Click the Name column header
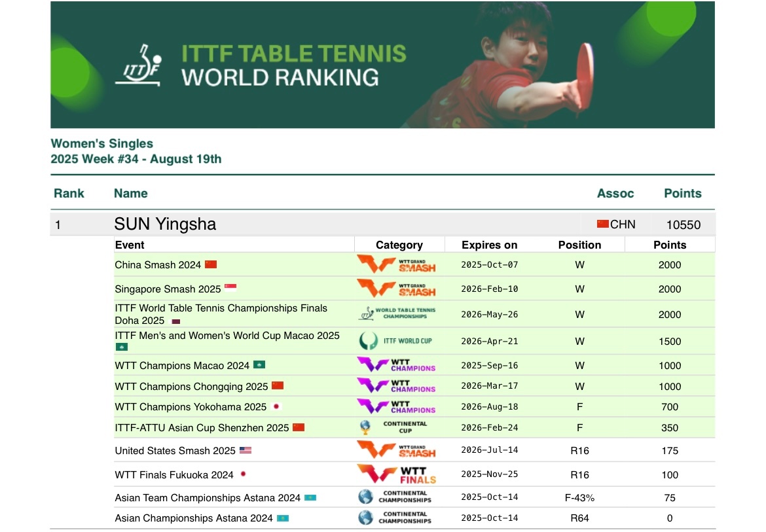The image size is (766, 532). 130,193
